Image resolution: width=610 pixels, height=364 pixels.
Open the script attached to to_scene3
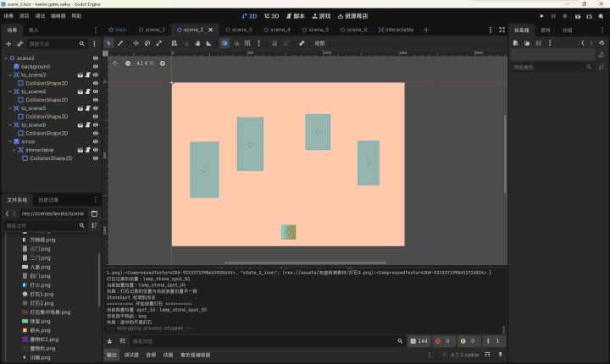[88, 74]
